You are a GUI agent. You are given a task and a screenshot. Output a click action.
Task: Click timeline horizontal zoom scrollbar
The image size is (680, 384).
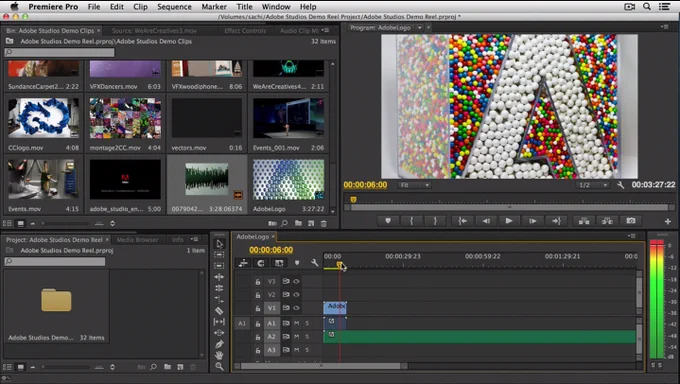pyautogui.click(x=321, y=366)
